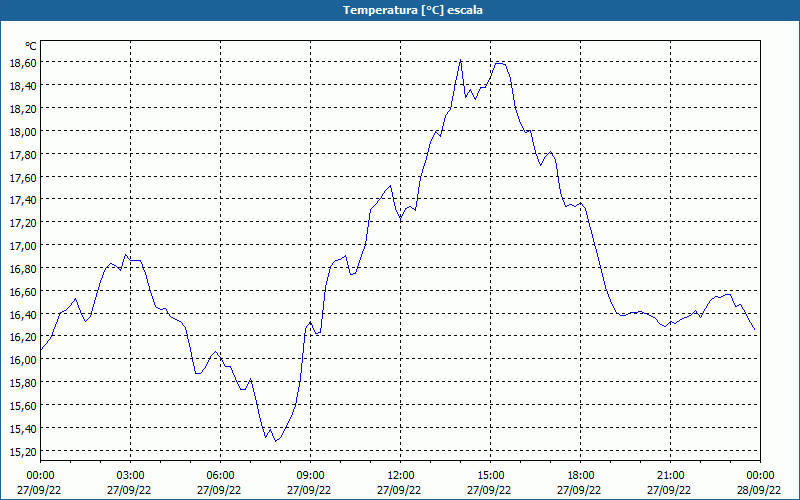Select the 15,80 y-axis value
800x500 pixels.
coord(23,383)
